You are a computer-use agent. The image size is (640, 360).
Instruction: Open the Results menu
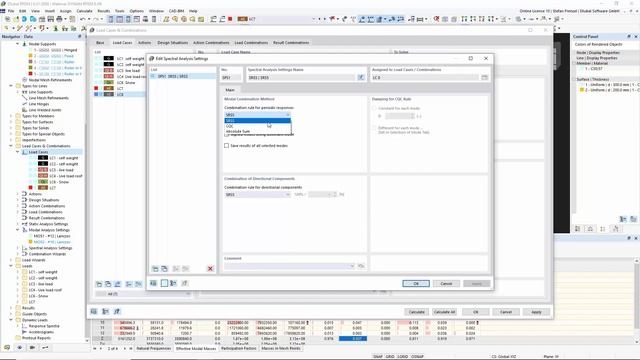pyautogui.click(x=104, y=11)
